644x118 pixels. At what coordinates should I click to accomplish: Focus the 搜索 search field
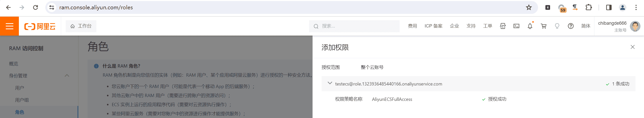pos(354,26)
